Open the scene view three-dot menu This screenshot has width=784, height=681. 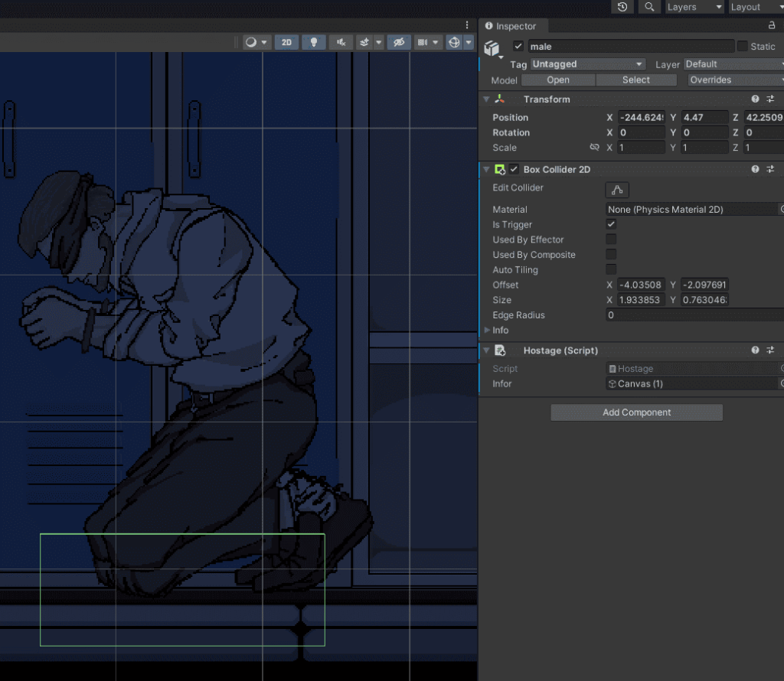(467, 25)
